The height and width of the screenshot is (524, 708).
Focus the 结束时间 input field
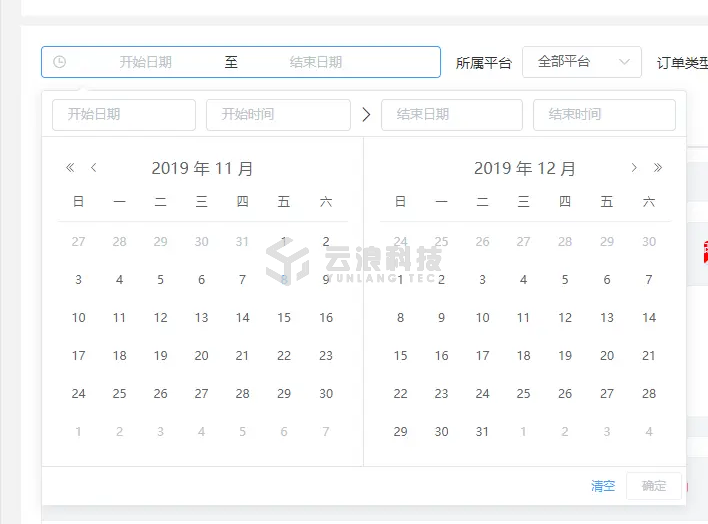click(x=604, y=115)
